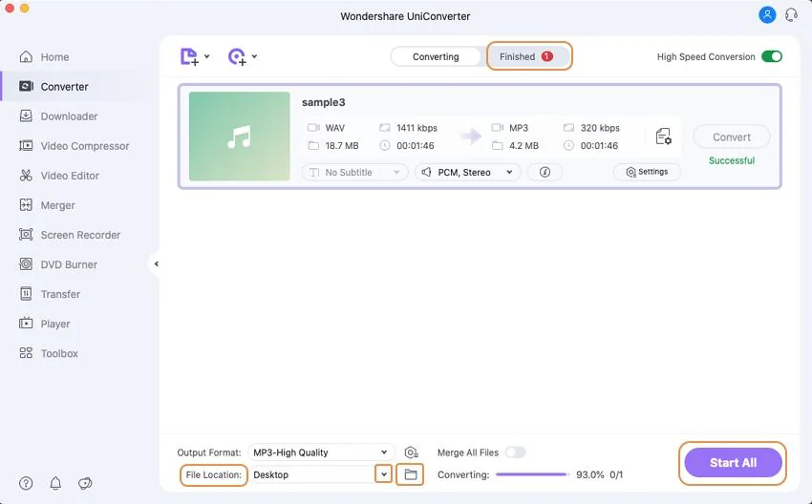
Task: Click the Converting progress bar
Action: (532, 474)
